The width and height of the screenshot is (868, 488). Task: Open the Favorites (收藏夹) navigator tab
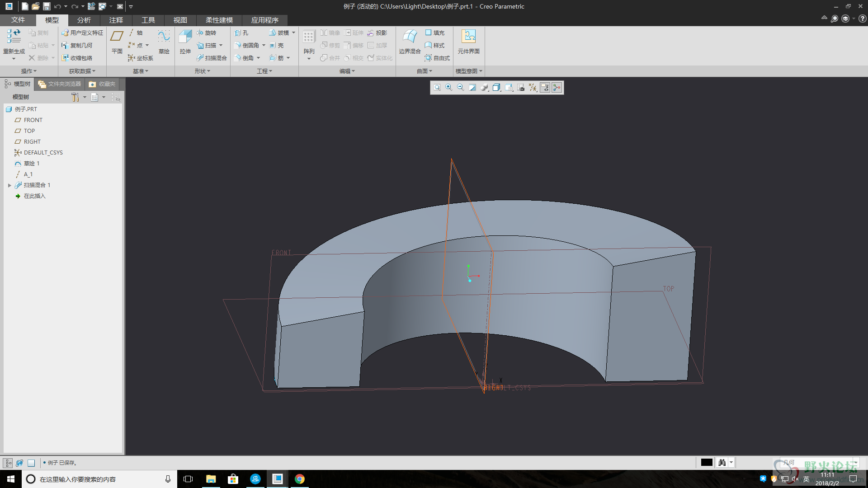click(x=103, y=84)
